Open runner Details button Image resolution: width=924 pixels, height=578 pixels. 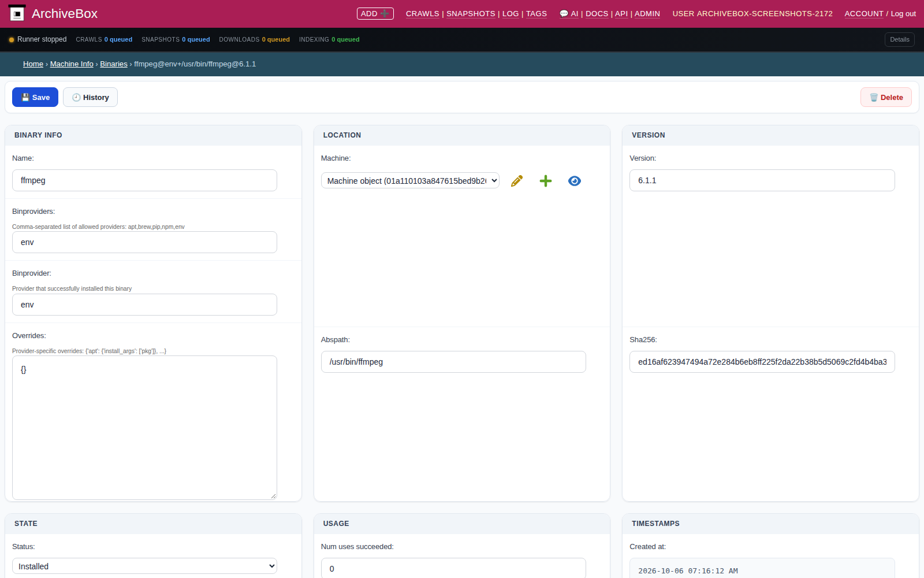(x=899, y=39)
